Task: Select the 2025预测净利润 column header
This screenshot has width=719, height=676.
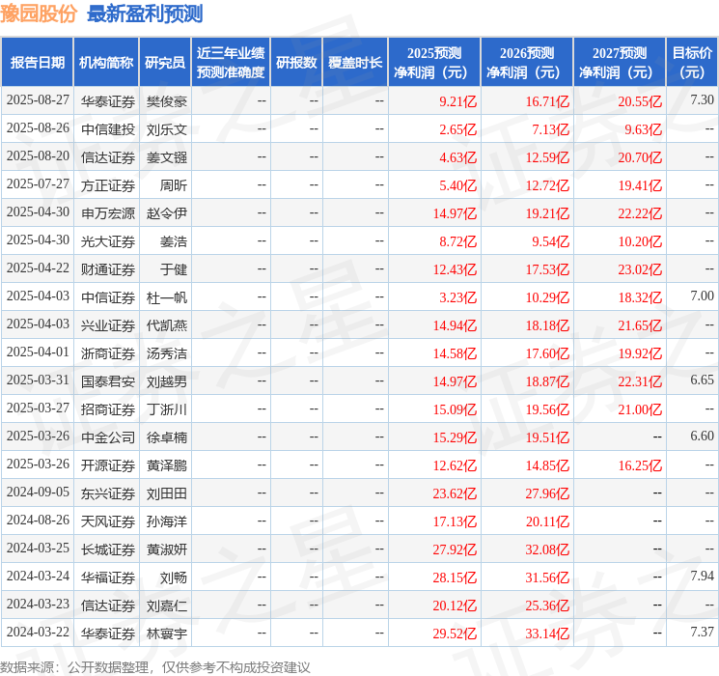Action: click(434, 63)
